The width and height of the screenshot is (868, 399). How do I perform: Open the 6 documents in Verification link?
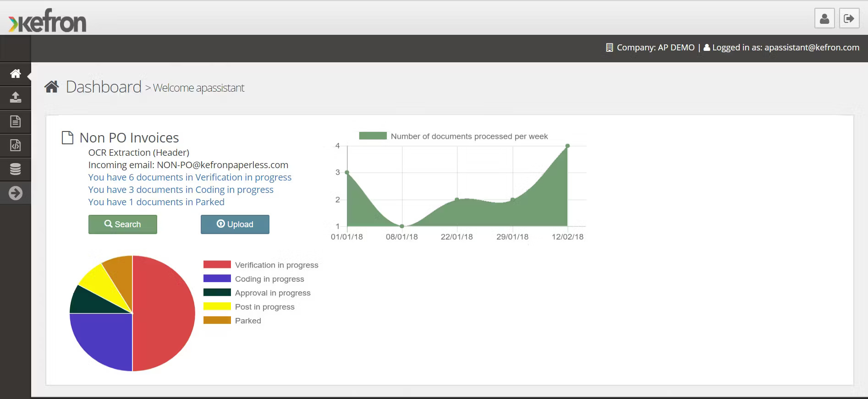click(x=190, y=177)
